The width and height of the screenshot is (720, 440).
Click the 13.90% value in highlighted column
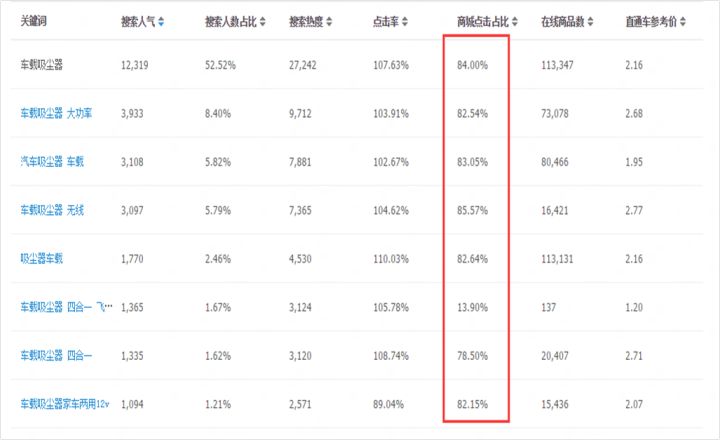click(473, 306)
